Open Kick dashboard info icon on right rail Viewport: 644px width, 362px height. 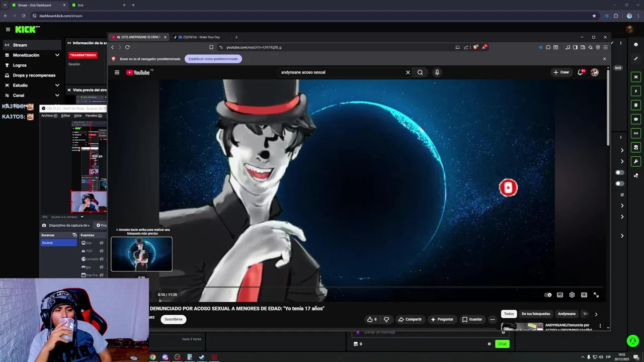tap(636, 45)
